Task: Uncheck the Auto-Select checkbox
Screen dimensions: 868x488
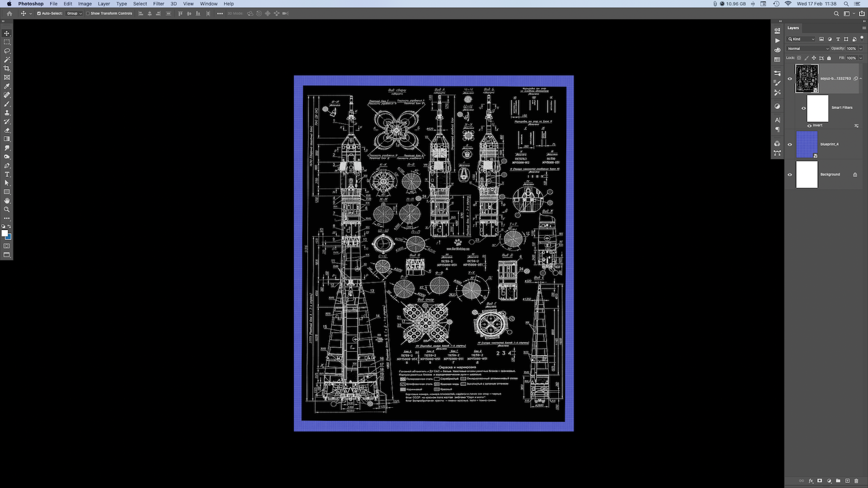Action: [x=39, y=14]
